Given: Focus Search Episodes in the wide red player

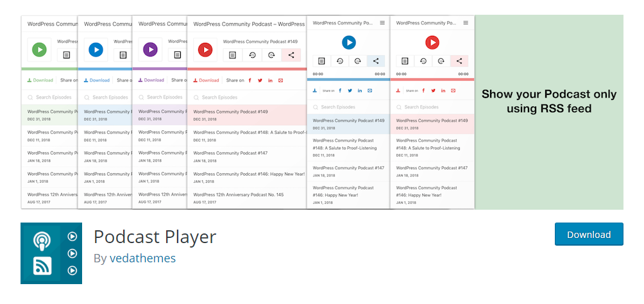Looking at the screenshot, I should (x=246, y=97).
